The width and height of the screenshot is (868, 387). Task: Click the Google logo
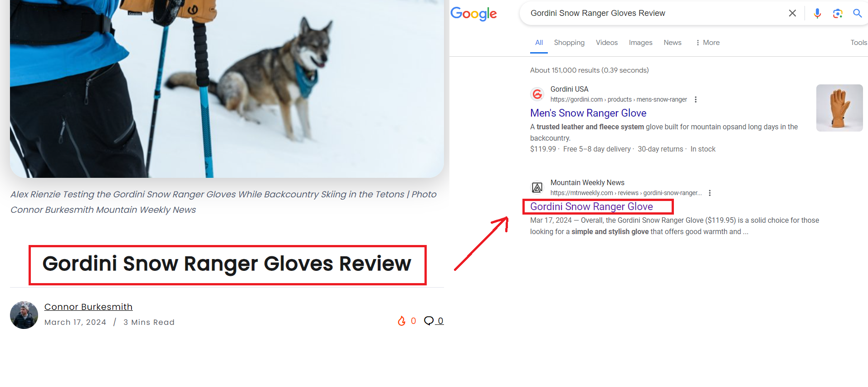(474, 14)
